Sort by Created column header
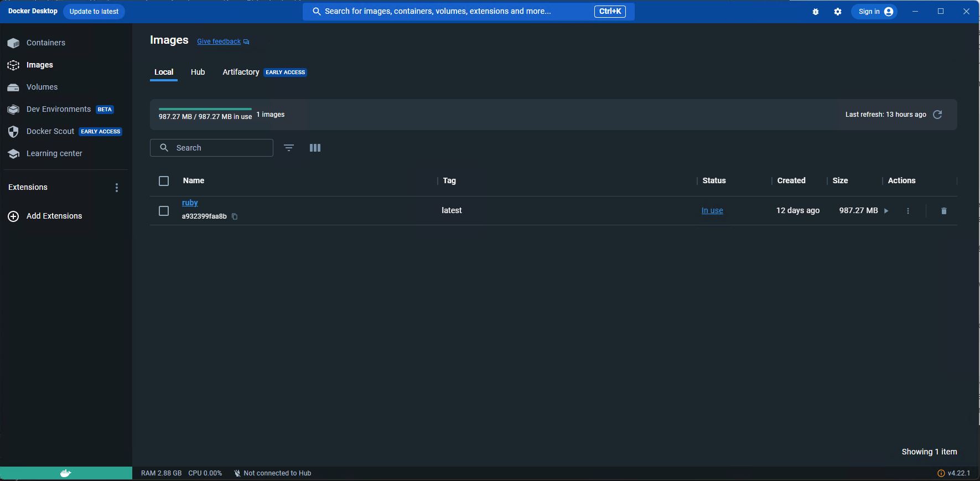The image size is (980, 481). [791, 180]
